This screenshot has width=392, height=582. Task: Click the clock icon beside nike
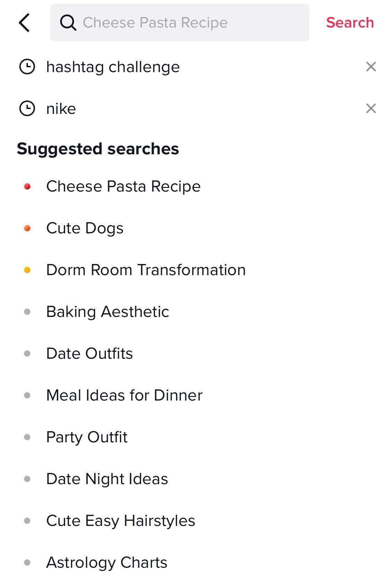(x=27, y=109)
